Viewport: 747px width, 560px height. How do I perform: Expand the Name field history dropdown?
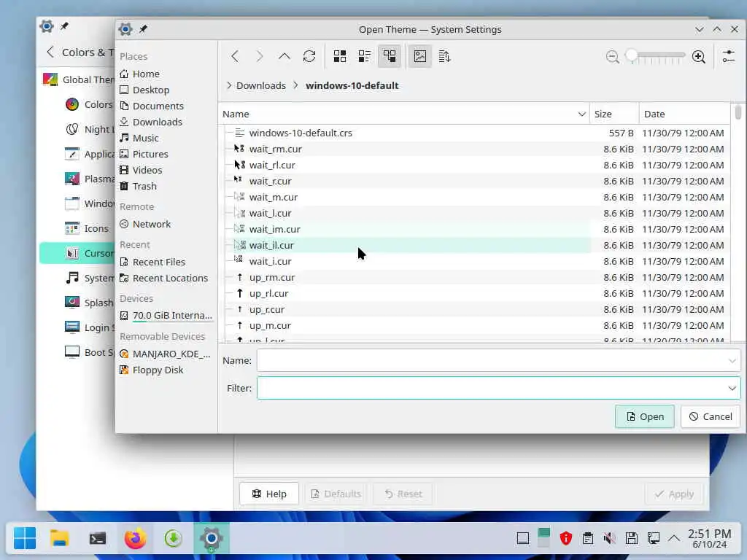[732, 360]
